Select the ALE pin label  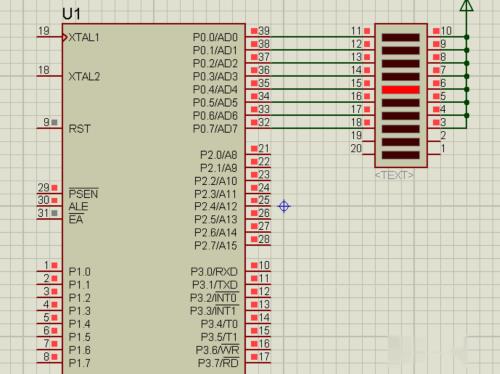pos(78,207)
